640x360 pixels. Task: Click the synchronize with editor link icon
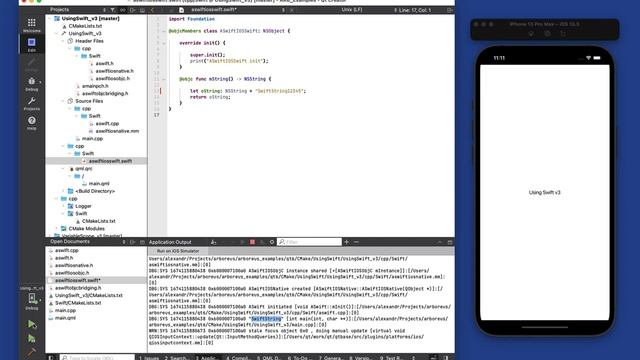(x=123, y=10)
